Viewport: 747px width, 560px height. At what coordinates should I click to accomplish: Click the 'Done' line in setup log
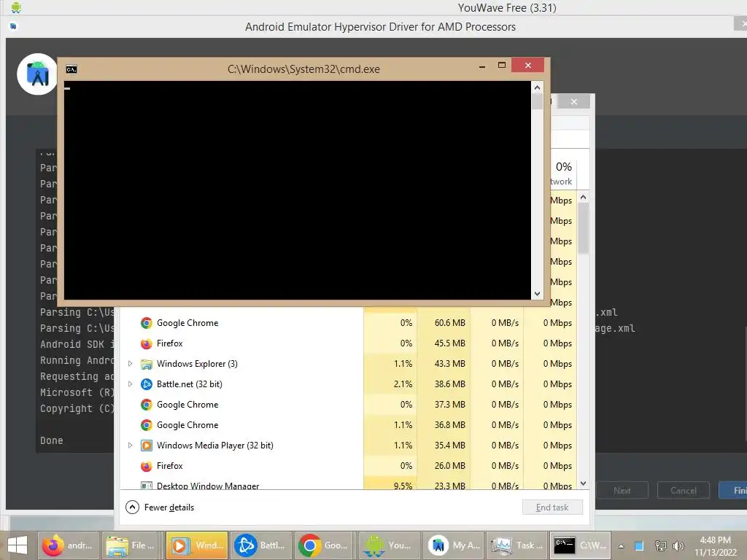coord(52,440)
